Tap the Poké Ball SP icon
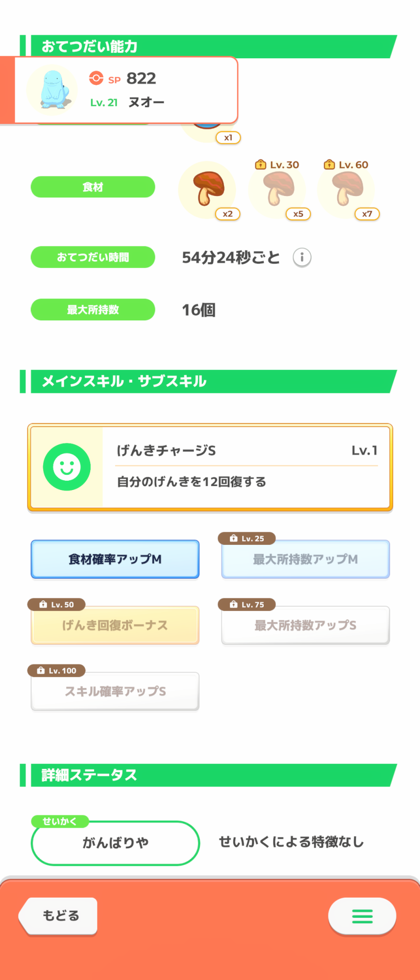This screenshot has width=420, height=980. tap(96, 78)
